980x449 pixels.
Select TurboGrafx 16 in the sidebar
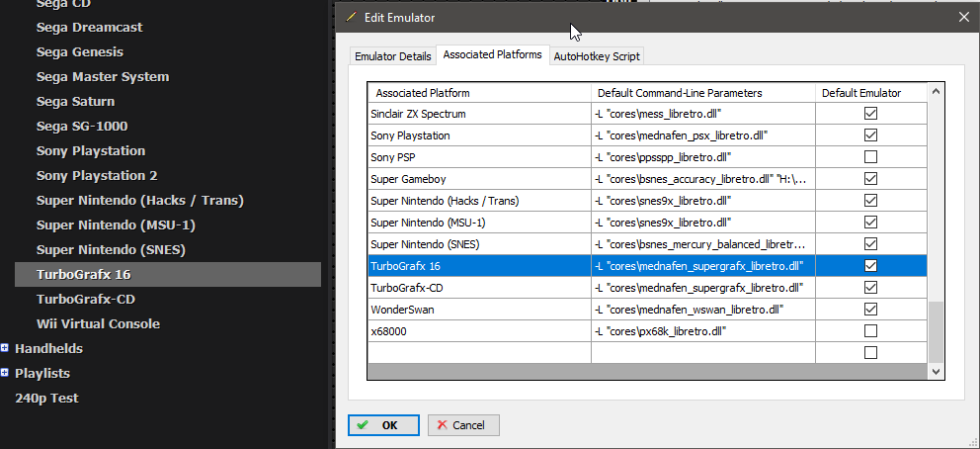click(x=168, y=275)
